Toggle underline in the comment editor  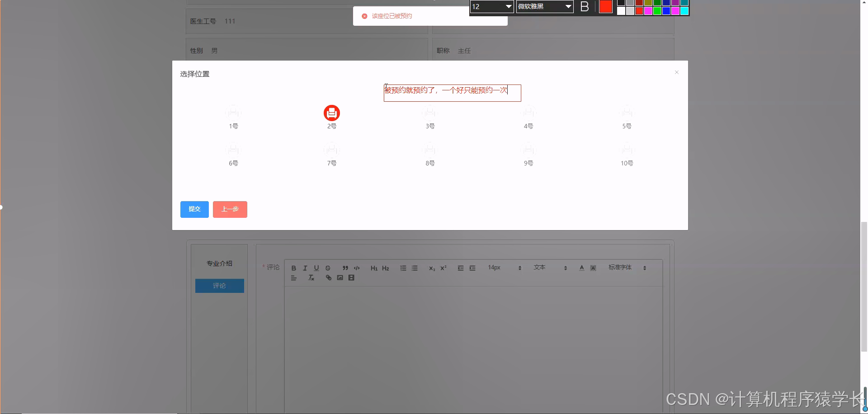tap(316, 268)
